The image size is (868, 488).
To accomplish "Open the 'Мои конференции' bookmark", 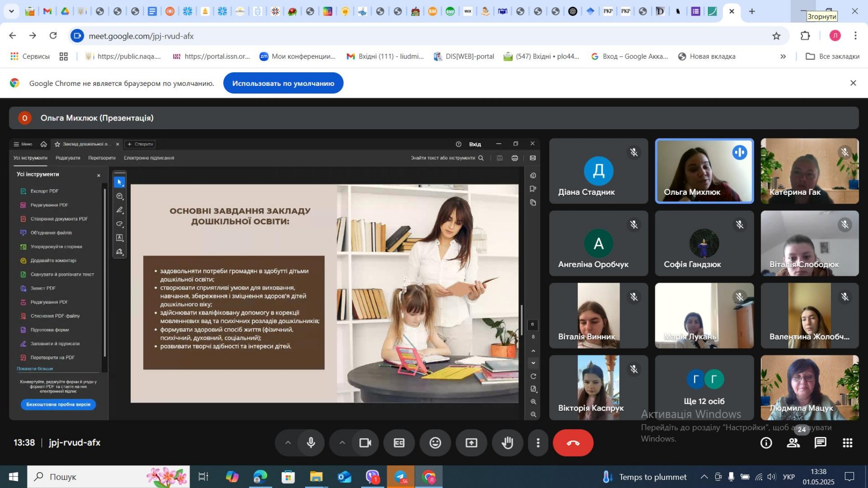I will 297,56.
